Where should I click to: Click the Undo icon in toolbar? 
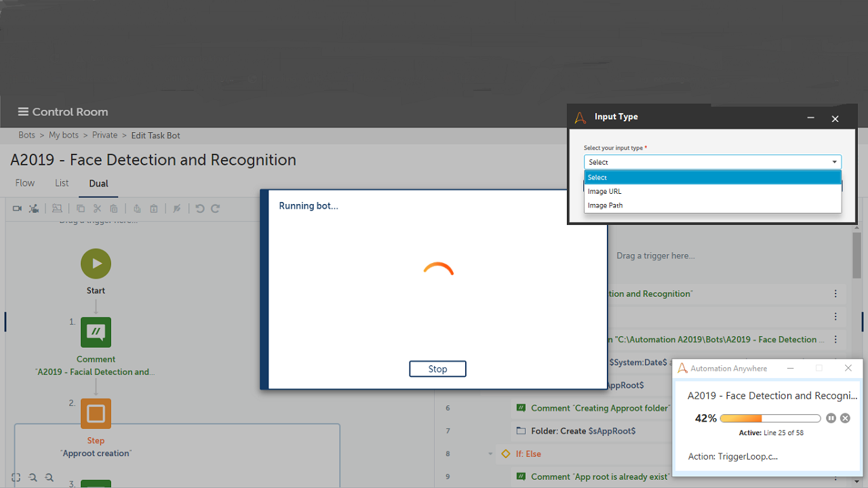(200, 209)
